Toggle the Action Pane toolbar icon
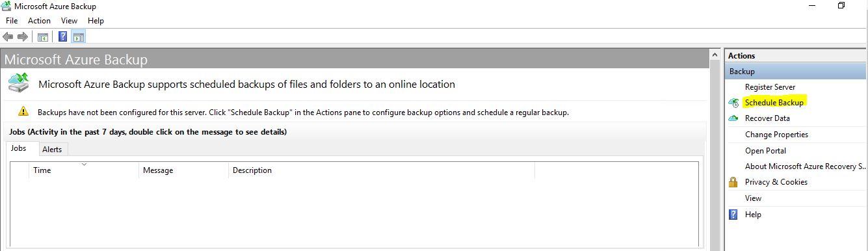Screen dimensions: 868x251 (x=78, y=36)
